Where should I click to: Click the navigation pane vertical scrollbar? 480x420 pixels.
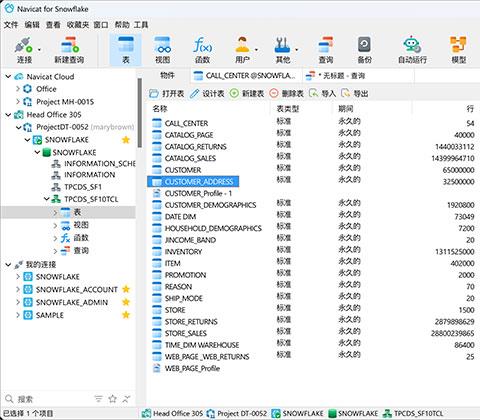coord(140,112)
